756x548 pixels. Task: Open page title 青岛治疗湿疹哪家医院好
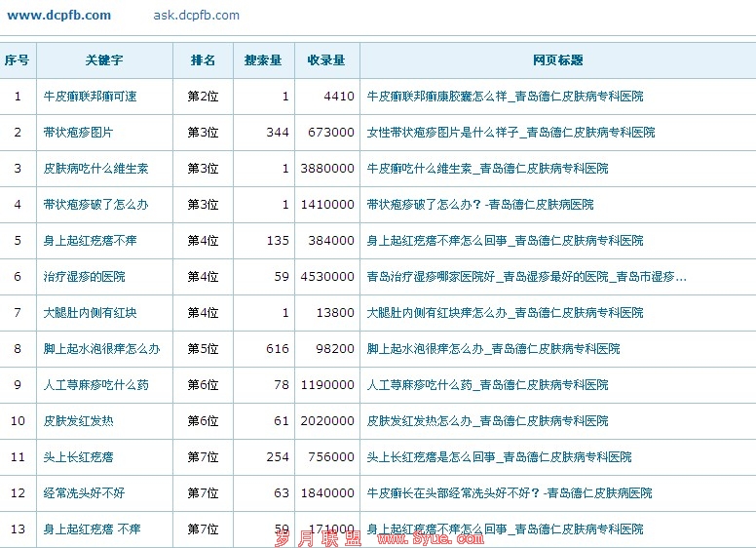[x=526, y=277]
